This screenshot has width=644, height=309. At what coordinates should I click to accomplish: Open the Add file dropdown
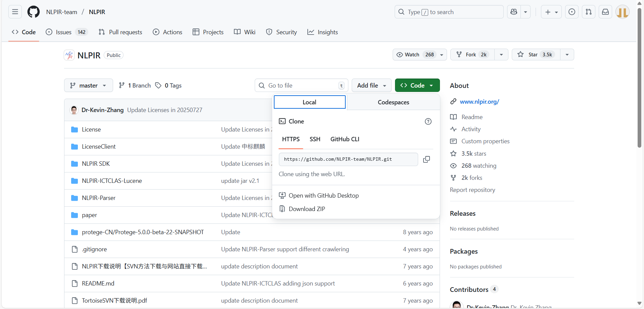[371, 86]
